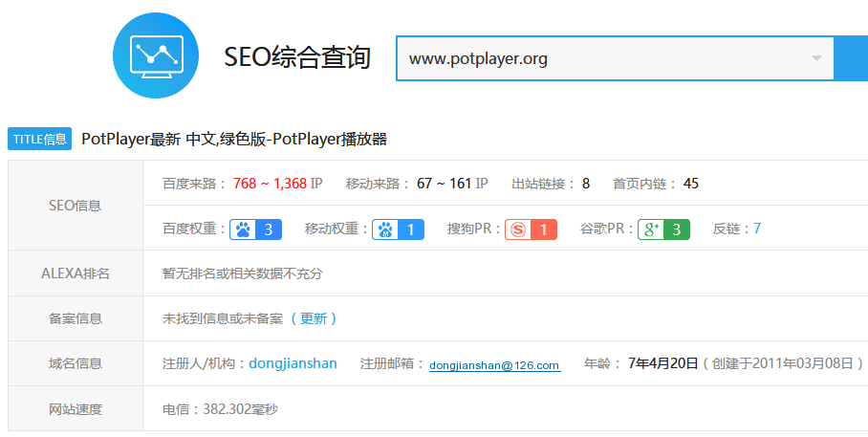This screenshot has height=437, width=868.
Task: Click the page title PotPlayer最新 text
Action: (x=234, y=139)
